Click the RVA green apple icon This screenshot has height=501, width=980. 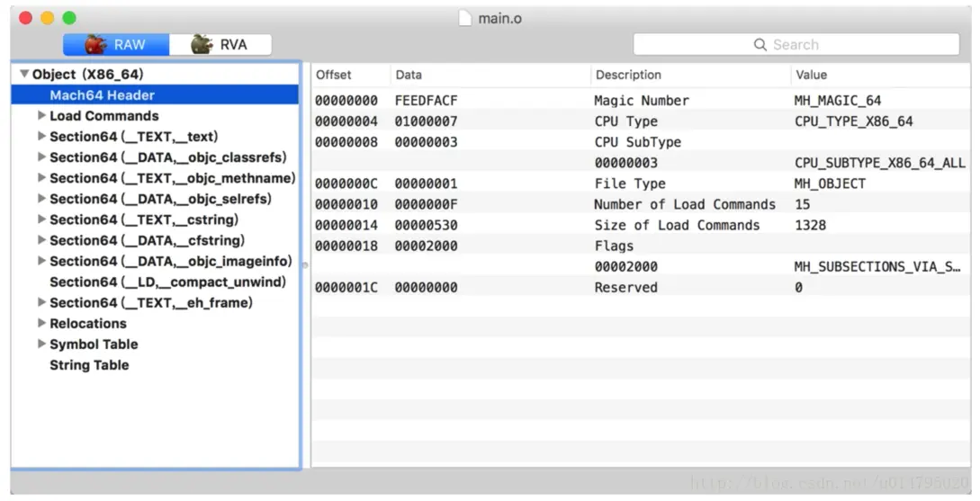pyautogui.click(x=202, y=44)
